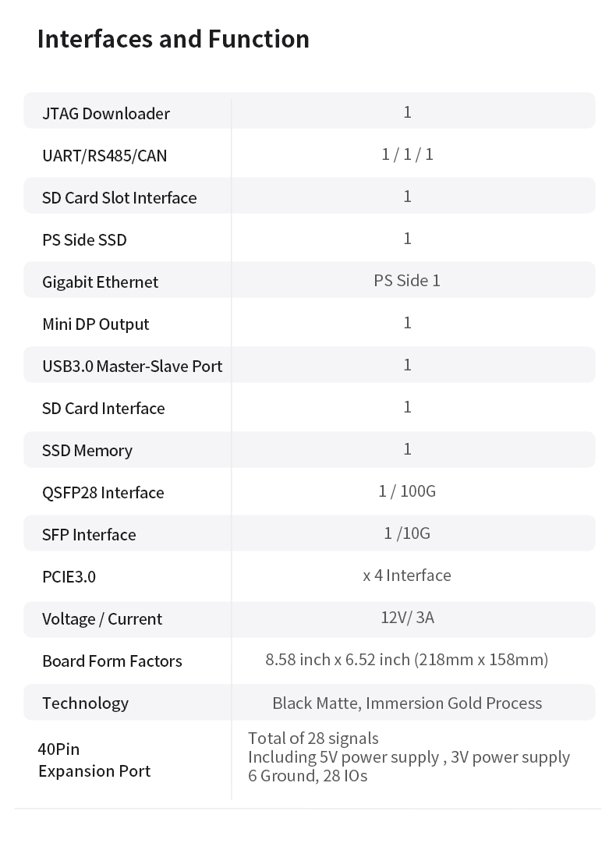Click the Interfaces and Function heading
Viewport: 616px width, 843px height.
[x=173, y=39]
